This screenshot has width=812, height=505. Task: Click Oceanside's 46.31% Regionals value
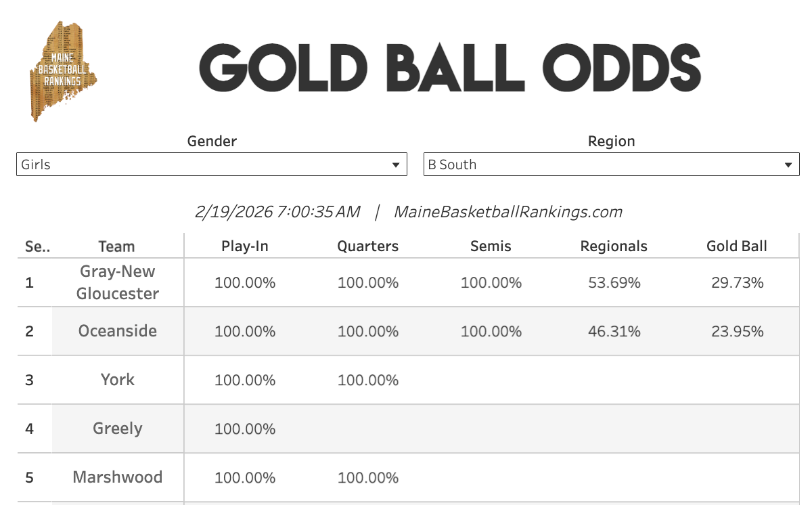tap(614, 332)
